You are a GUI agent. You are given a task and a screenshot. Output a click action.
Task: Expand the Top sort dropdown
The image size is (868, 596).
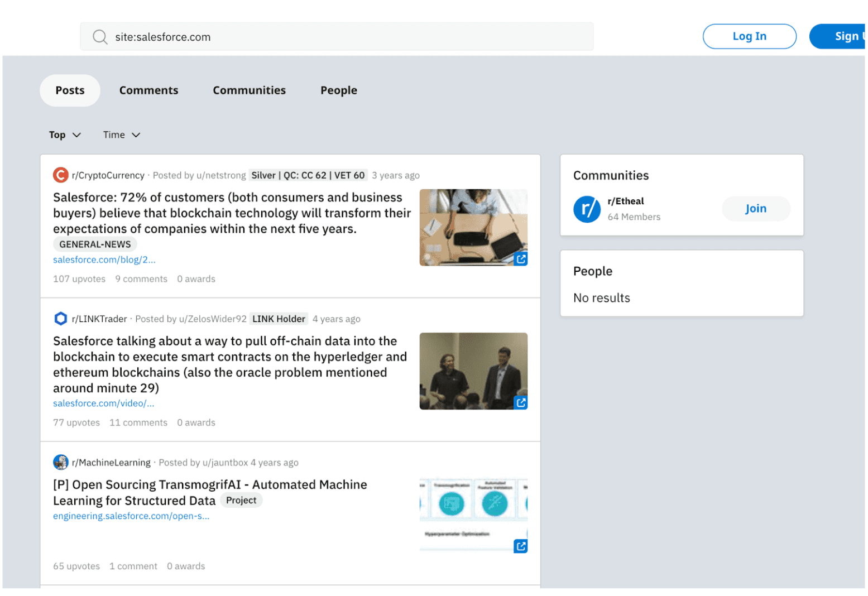coord(65,135)
